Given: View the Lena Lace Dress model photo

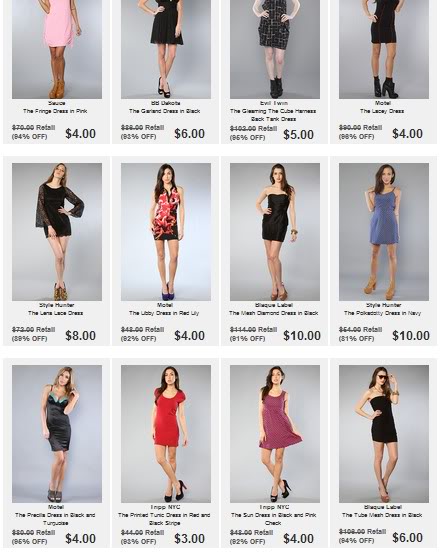Looking at the screenshot, I should (57, 232).
